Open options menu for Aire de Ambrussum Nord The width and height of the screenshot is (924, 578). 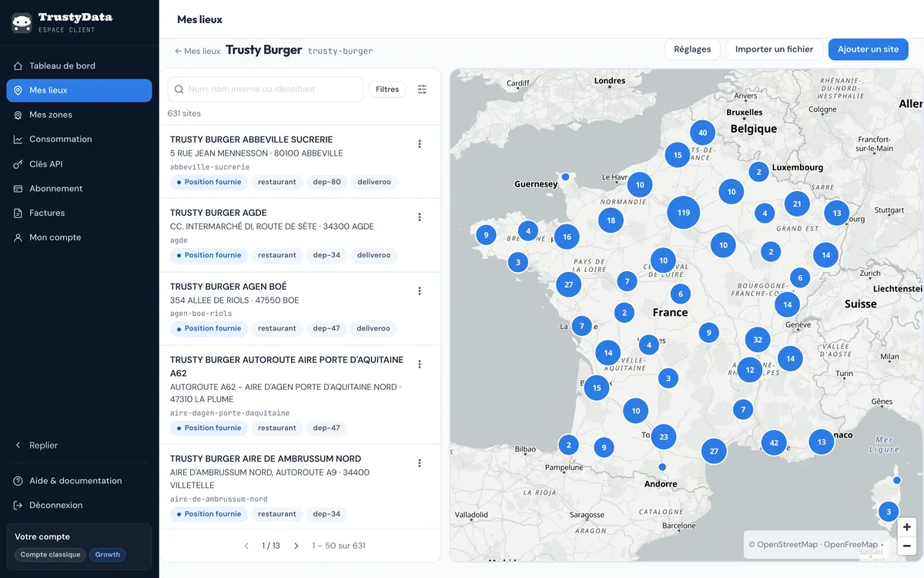point(420,463)
